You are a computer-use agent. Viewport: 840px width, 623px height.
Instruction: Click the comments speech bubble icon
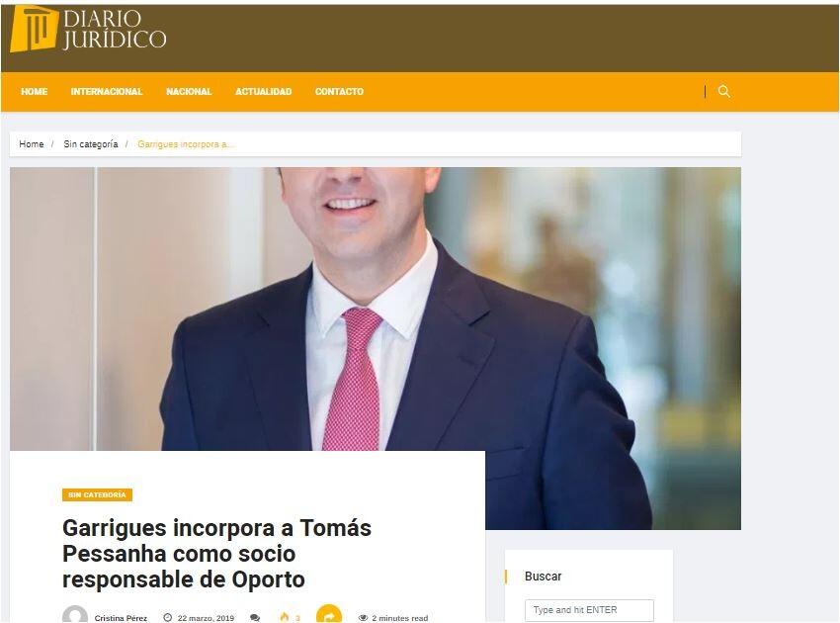(x=255, y=618)
